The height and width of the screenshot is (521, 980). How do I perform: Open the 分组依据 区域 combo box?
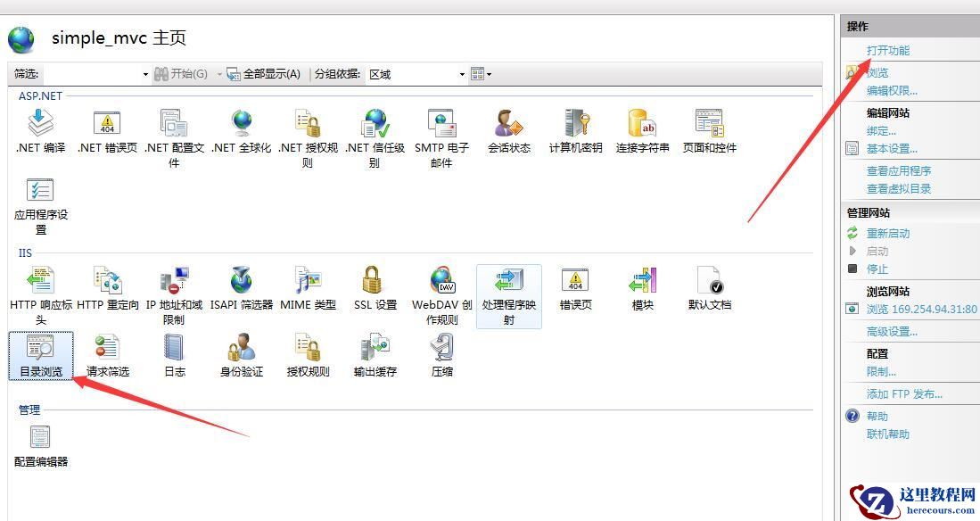click(x=416, y=74)
